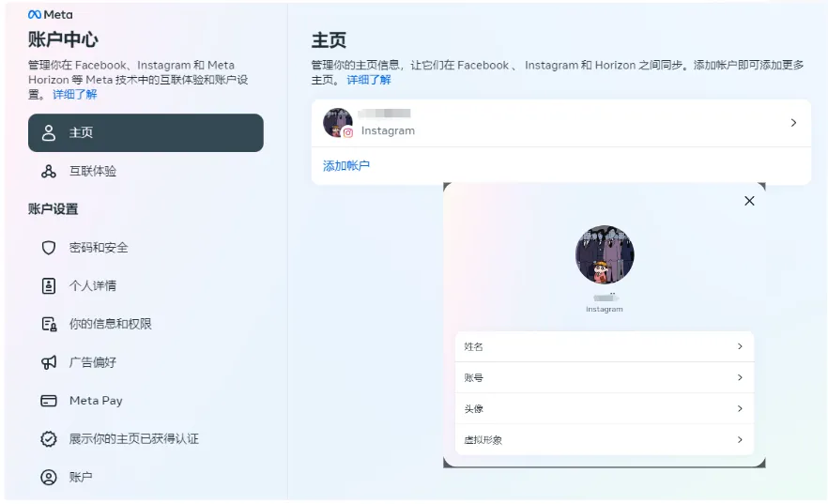Open the 姓名 row in the popup
Viewport: 828px width, 504px height.
coord(605,346)
